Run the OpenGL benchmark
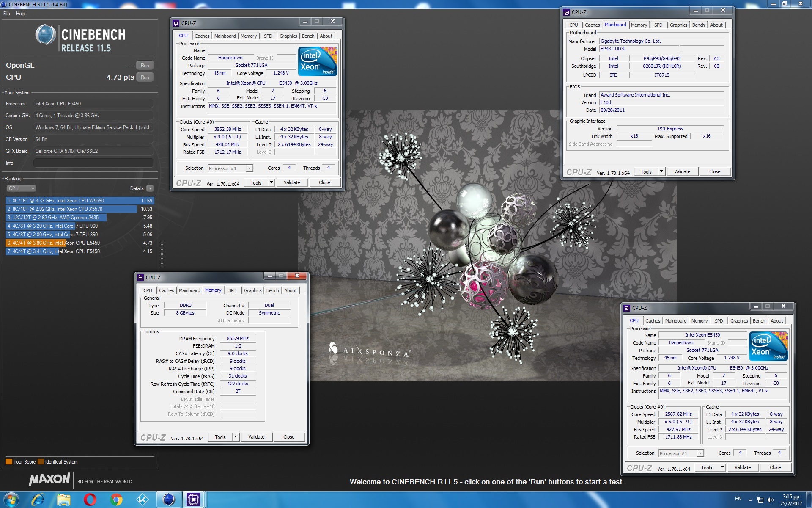Screen dimensions: 812x508 click(x=145, y=66)
